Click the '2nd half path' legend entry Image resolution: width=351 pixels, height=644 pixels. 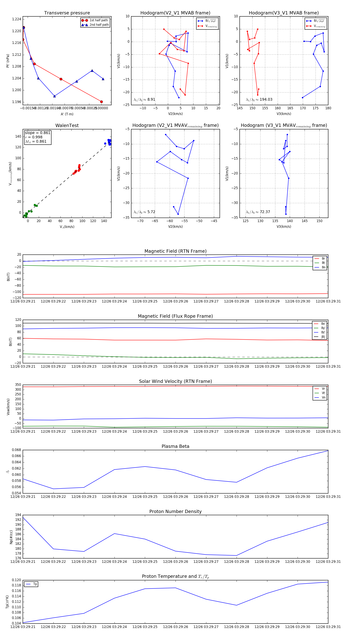pos(95,25)
